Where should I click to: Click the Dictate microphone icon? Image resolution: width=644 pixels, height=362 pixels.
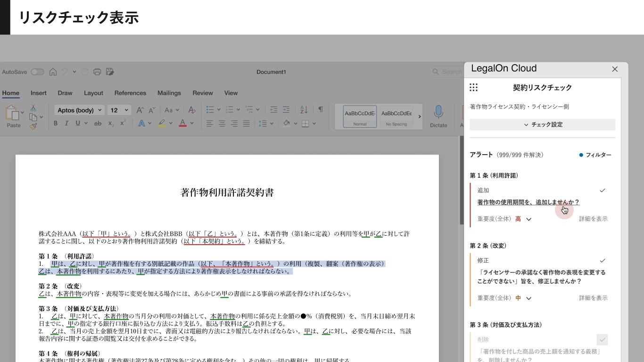(x=438, y=112)
